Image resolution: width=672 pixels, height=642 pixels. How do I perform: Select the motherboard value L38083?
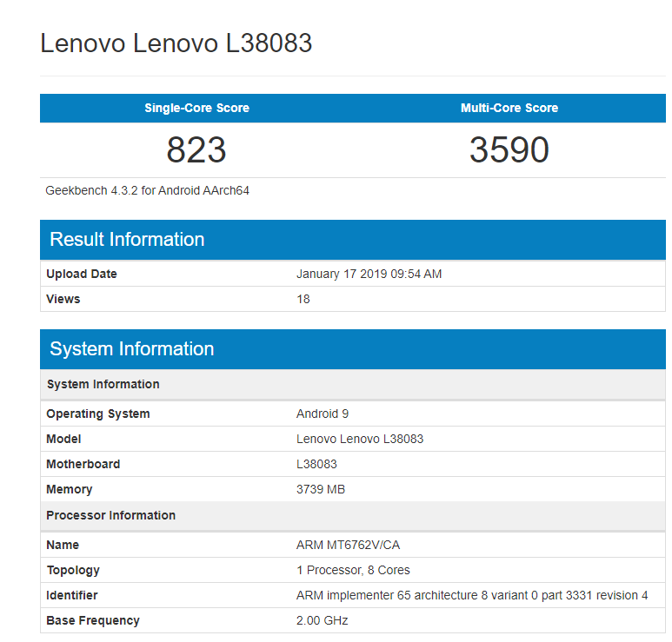click(x=316, y=464)
